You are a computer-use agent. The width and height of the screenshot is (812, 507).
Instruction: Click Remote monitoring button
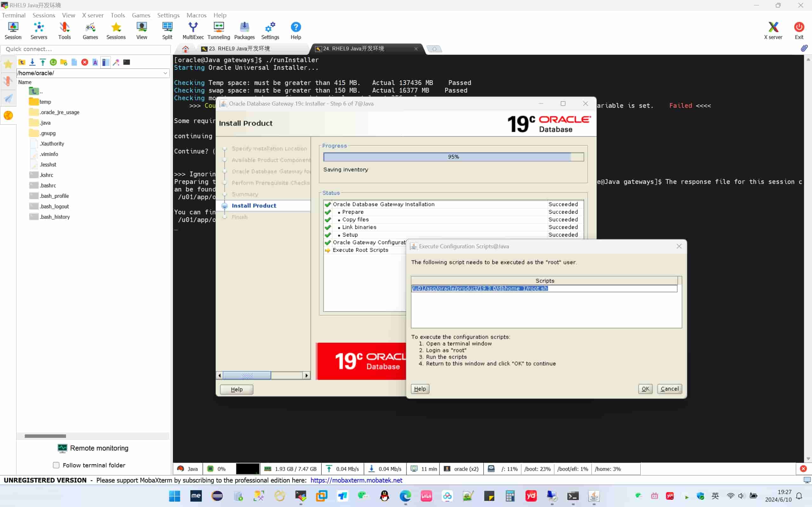(93, 448)
